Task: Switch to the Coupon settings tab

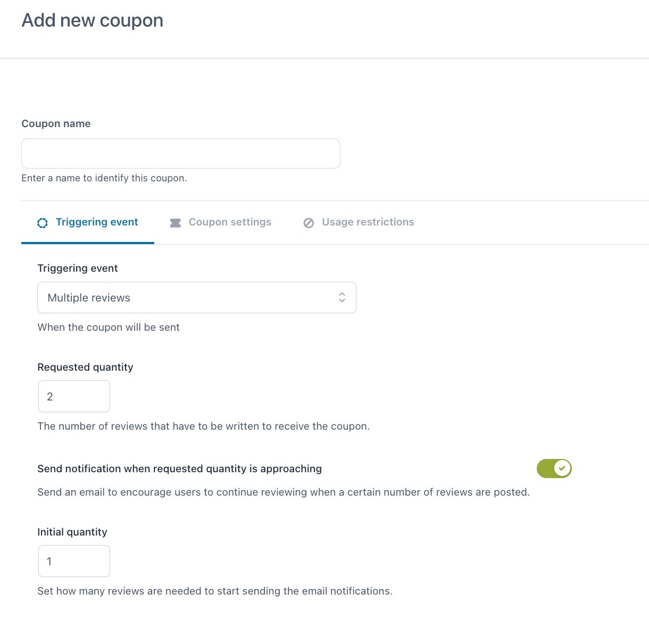Action: [230, 222]
